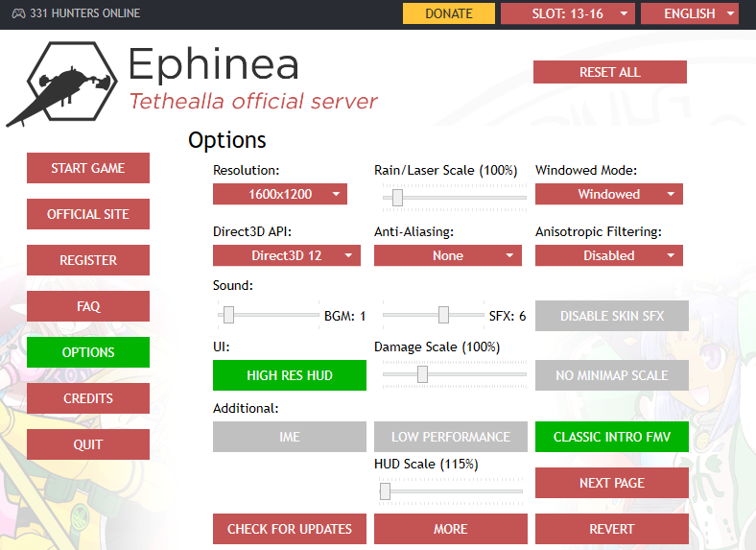Click the 'HUD Scale (115%)' label

426,465
